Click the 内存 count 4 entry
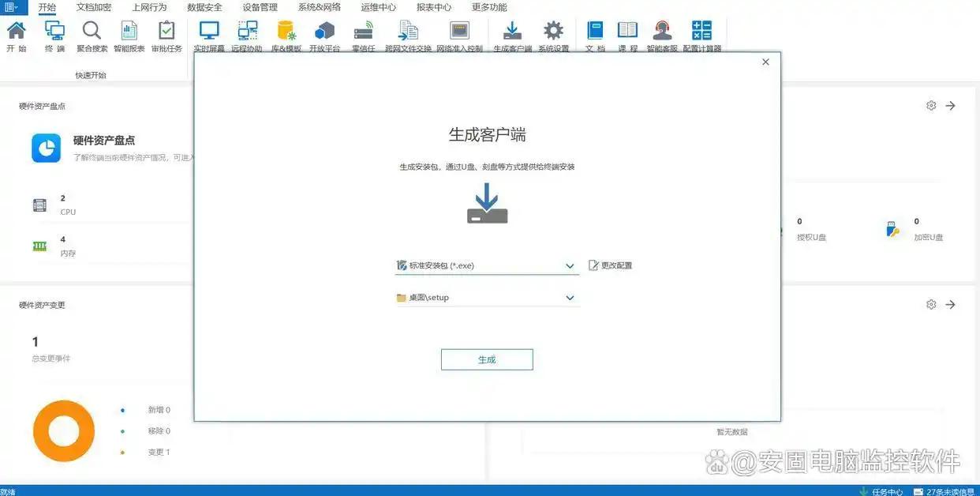 [54, 246]
